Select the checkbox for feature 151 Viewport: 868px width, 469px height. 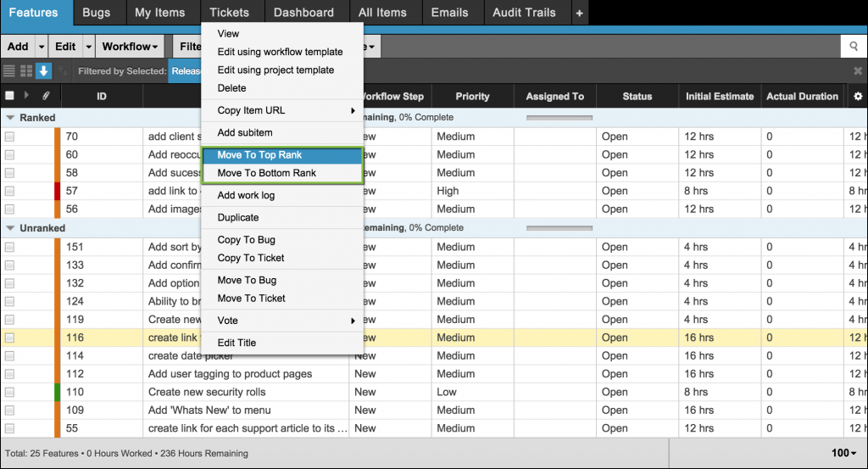coord(9,247)
